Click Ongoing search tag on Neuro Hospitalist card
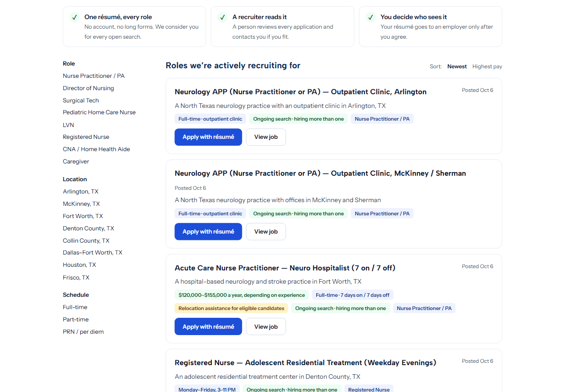Viewport: 565px width, 392px height. (340, 308)
